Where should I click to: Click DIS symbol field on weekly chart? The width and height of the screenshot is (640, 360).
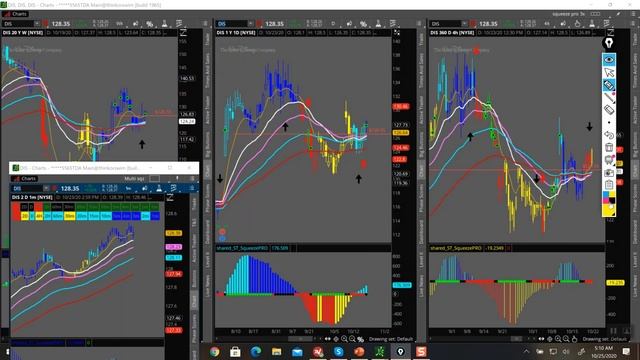(18, 24)
